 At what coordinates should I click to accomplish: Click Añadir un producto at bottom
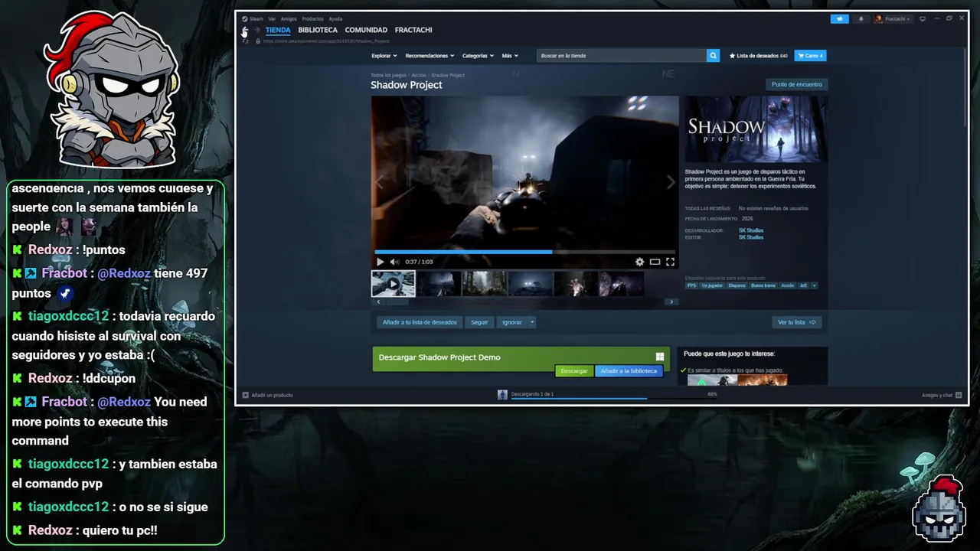(268, 395)
